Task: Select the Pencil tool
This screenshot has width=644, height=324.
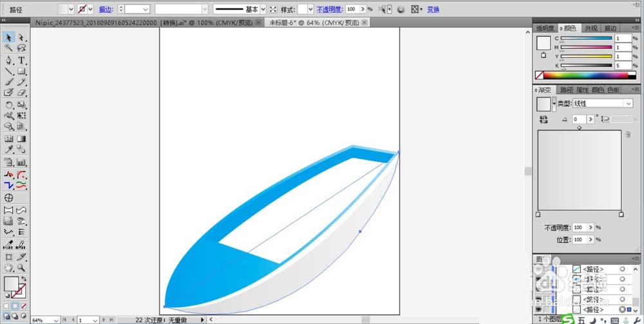Action: [x=21, y=82]
